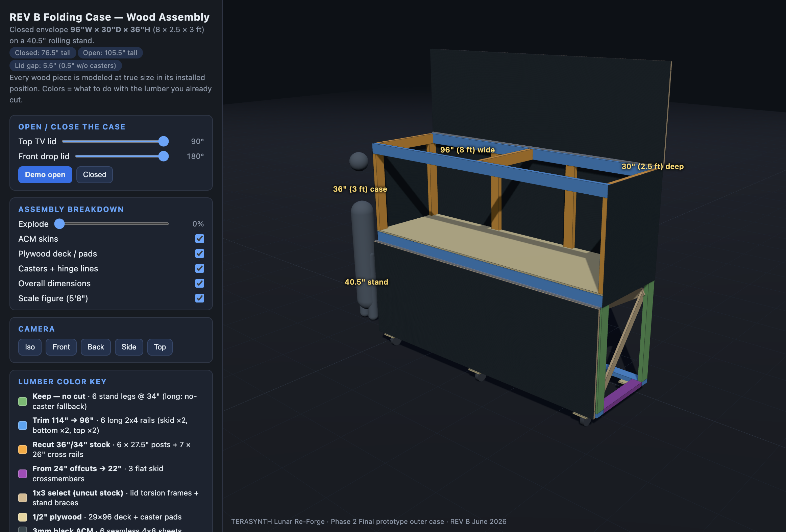This screenshot has width=786, height=532.
Task: Click the ASSEMBLY BREAKDOWN heading
Action: point(71,209)
